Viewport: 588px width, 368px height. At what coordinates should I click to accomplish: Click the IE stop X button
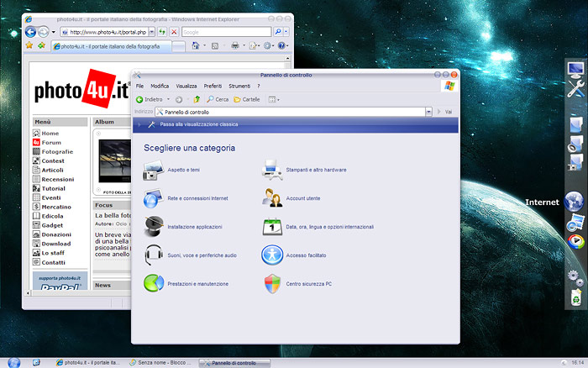tap(174, 32)
